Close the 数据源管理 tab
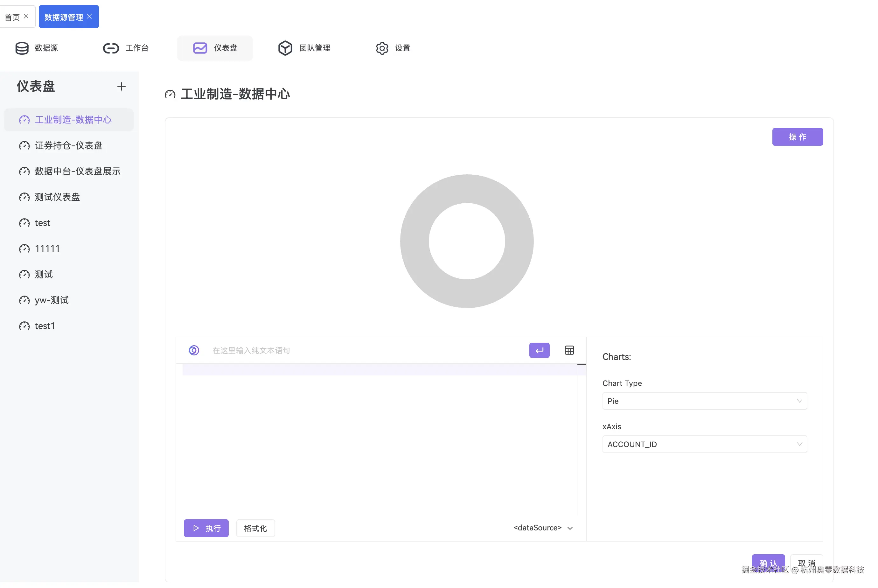 [x=89, y=16]
